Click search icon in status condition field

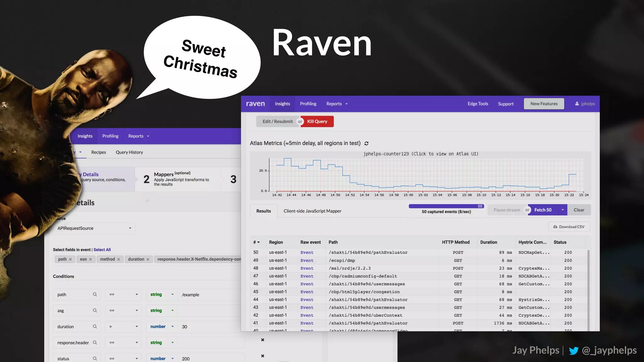pyautogui.click(x=95, y=359)
